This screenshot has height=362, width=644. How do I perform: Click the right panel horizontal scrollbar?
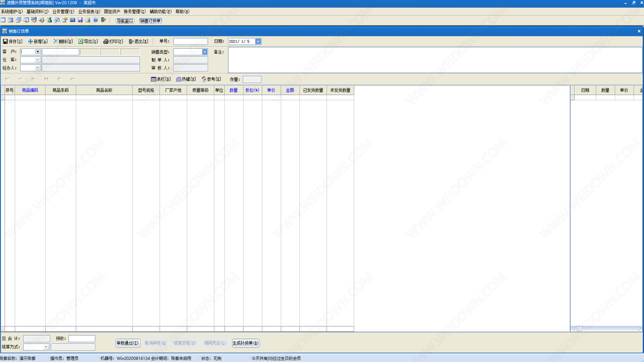[x=606, y=328]
